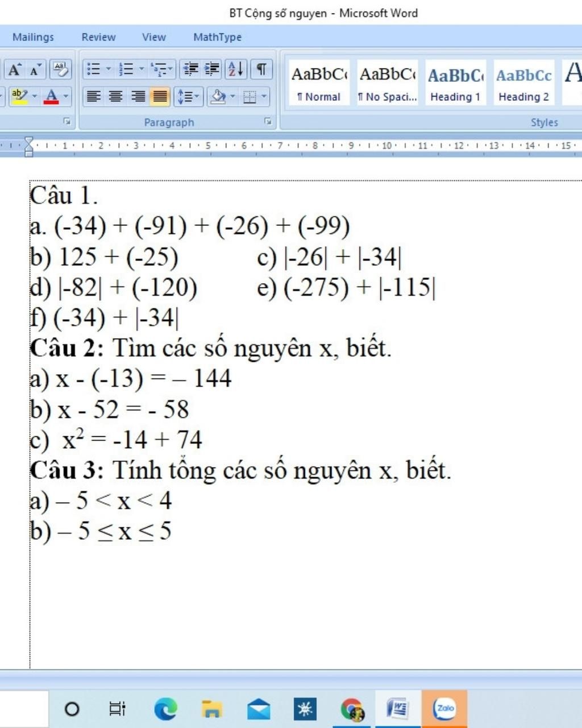This screenshot has width=582, height=728.
Task: Apply yellow text highlight
Action: click(20, 96)
